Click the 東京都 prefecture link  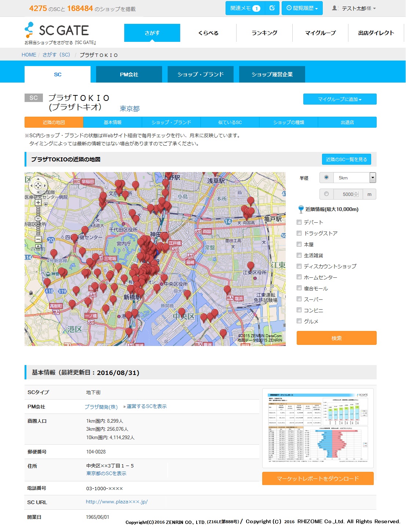129,109
